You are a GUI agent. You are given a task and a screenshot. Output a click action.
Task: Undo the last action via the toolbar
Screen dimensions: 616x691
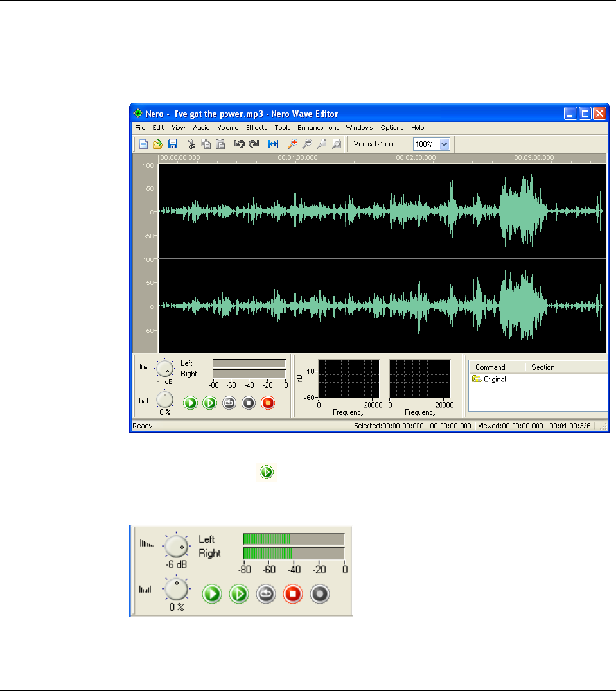pyautogui.click(x=239, y=144)
